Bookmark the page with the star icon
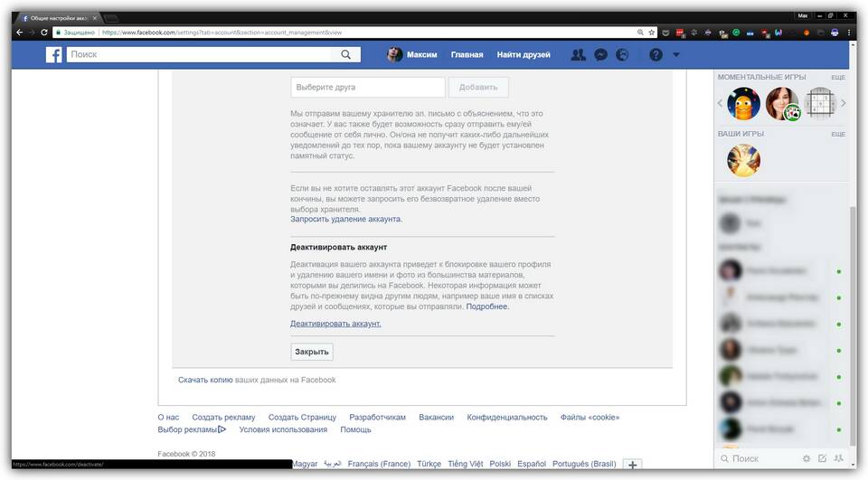 point(652,33)
